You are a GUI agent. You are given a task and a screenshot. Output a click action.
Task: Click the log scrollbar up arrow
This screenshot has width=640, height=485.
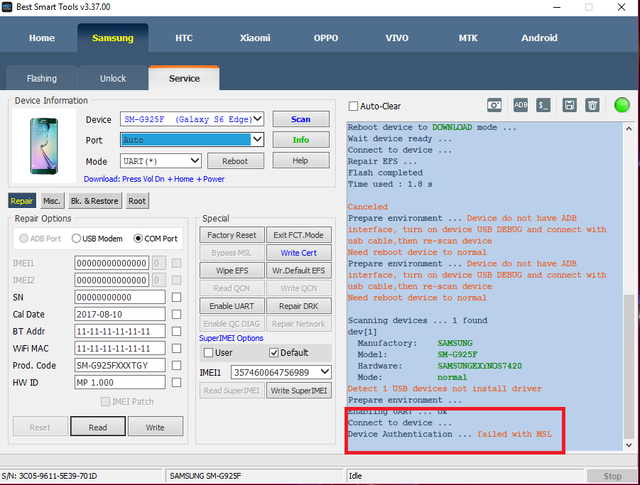(x=629, y=128)
